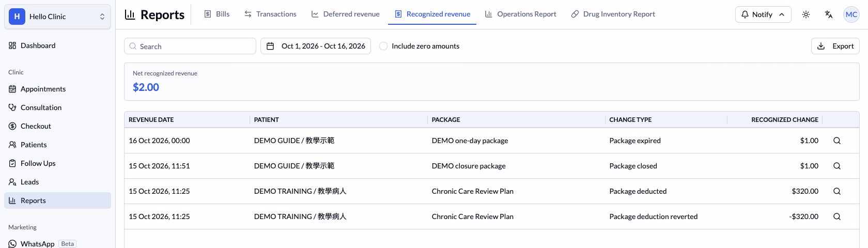View details of Package deducted row

click(x=837, y=191)
